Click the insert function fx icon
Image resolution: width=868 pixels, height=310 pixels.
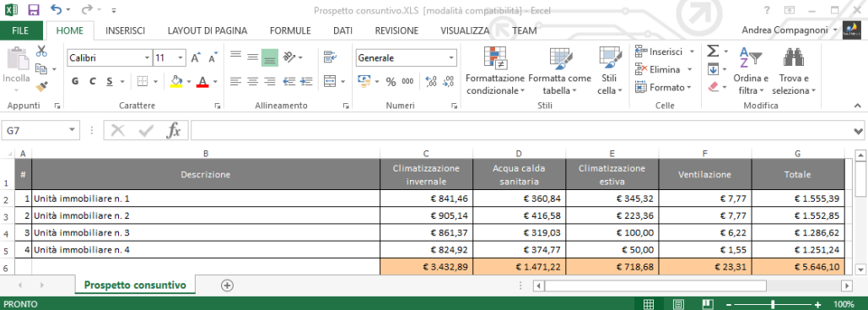click(x=174, y=131)
